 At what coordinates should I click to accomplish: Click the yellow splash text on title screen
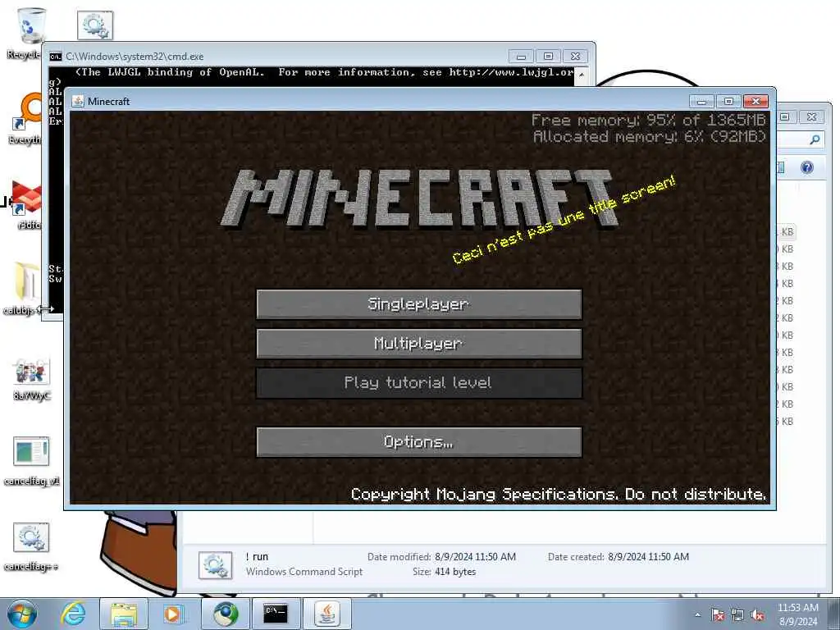pyautogui.click(x=564, y=220)
